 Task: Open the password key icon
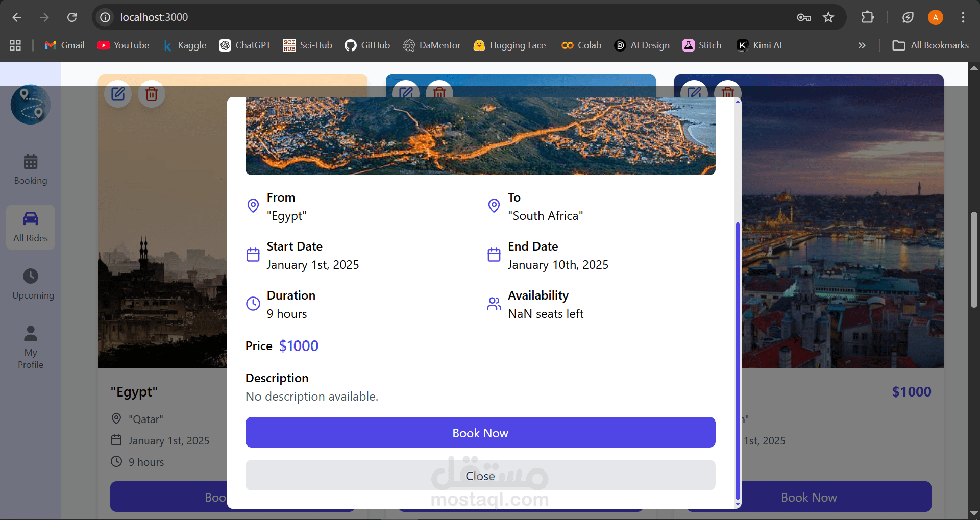pyautogui.click(x=804, y=17)
